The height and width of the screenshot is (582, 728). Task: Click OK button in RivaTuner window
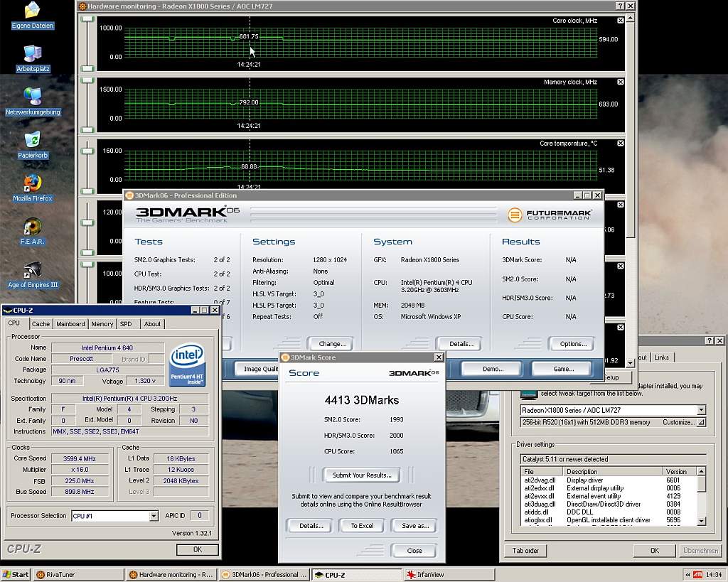655,551
